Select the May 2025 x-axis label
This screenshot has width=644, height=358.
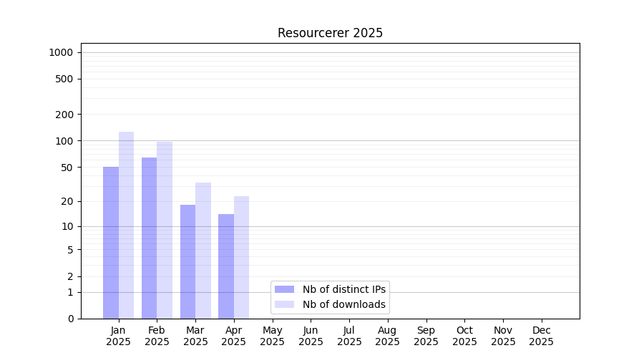[272, 336]
